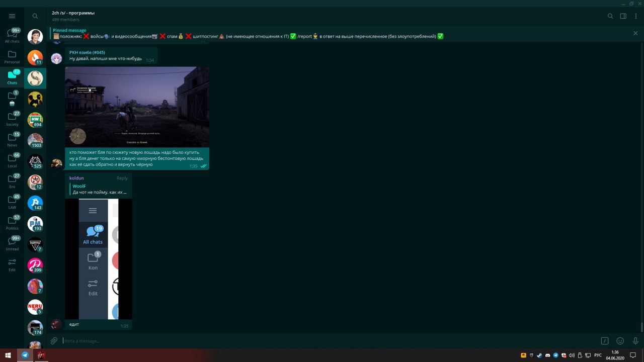Select the Personal folder
This screenshot has width=644, height=362.
coord(12,57)
